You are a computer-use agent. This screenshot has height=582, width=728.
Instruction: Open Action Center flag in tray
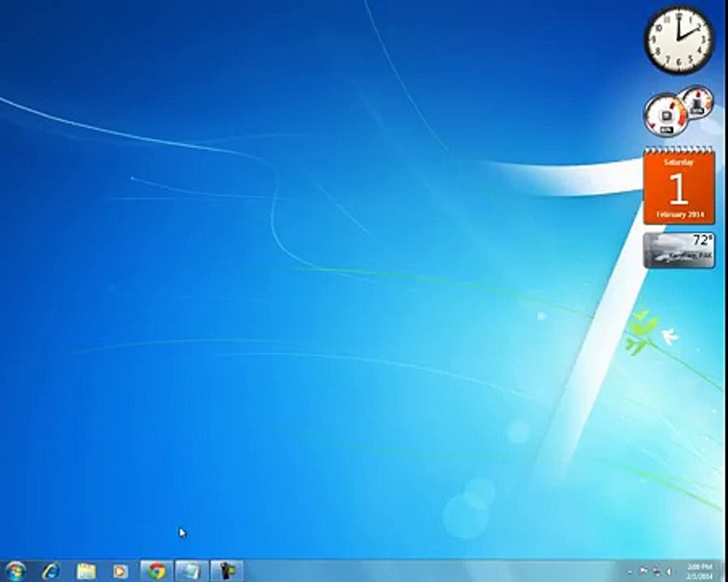pyautogui.click(x=644, y=571)
